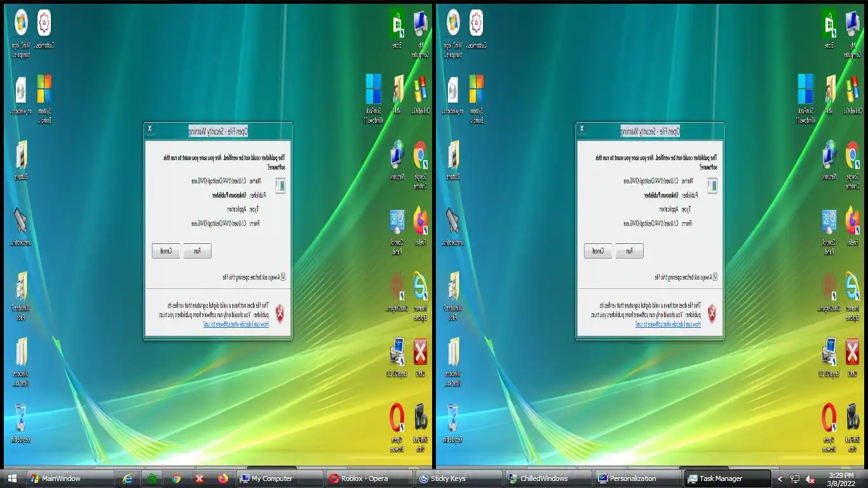The height and width of the screenshot is (488, 868).
Task: Close the right Security Warning dialog with X
Action: tap(582, 128)
